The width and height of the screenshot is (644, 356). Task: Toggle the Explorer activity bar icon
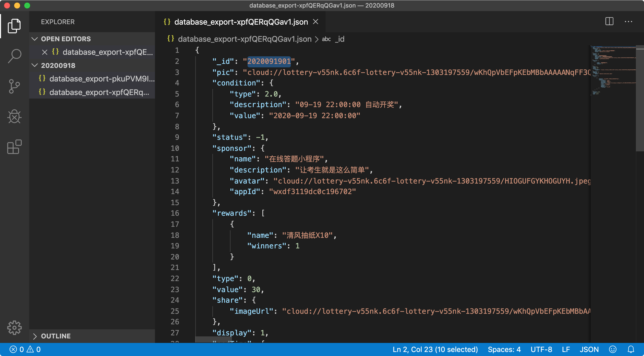click(x=14, y=26)
